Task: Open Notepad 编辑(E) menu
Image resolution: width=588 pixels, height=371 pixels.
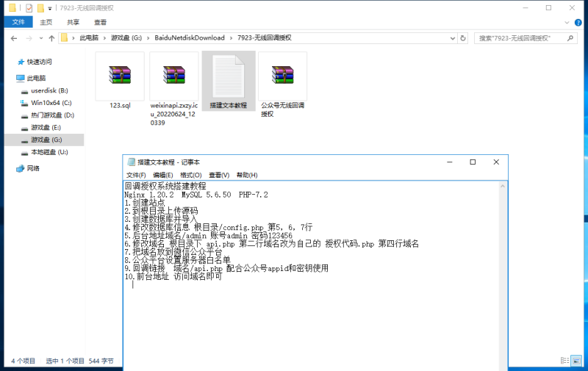Action: 163,175
